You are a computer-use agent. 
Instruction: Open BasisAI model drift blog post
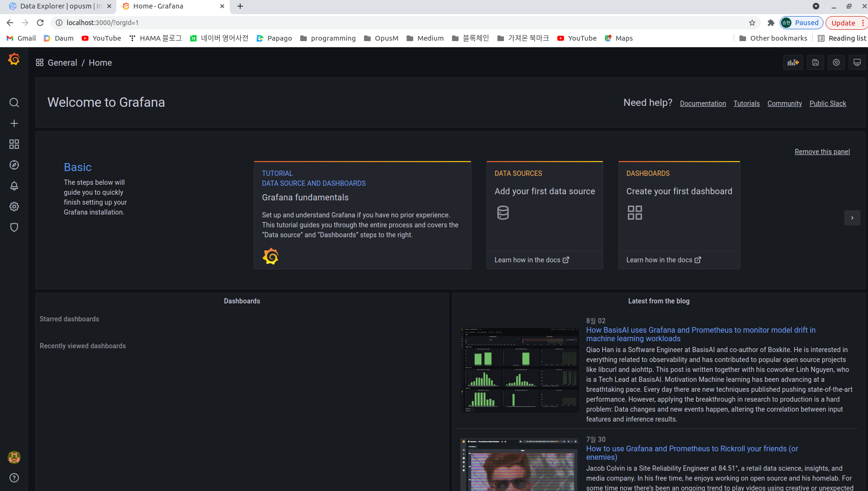click(701, 334)
